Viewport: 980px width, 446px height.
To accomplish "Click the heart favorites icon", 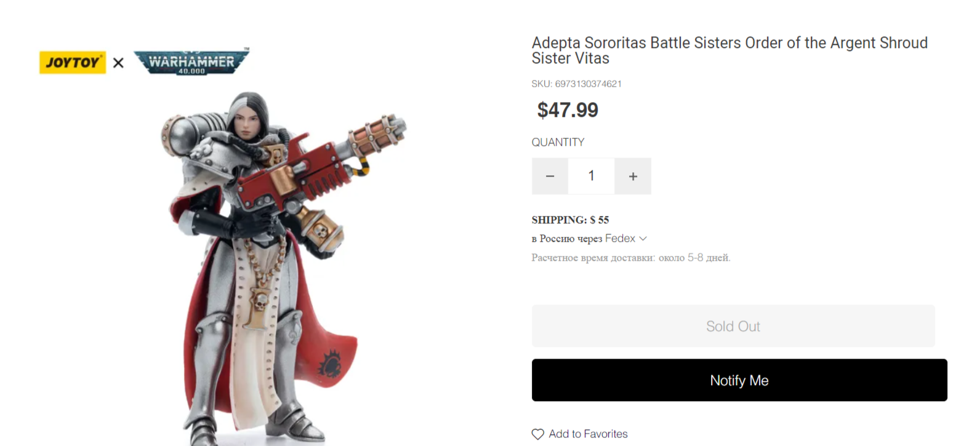I will [537, 434].
